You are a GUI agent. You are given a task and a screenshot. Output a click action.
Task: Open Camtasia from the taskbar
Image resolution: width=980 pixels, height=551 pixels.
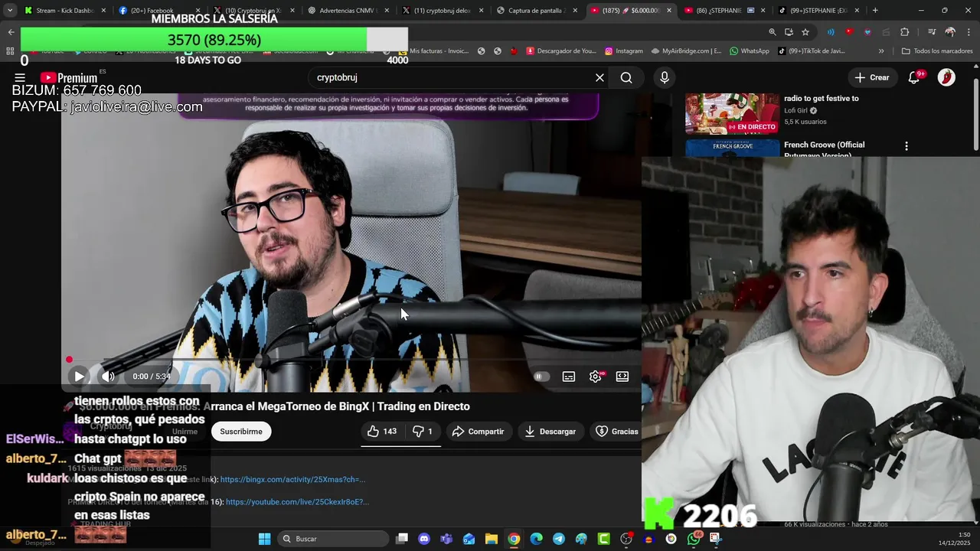[x=603, y=539]
